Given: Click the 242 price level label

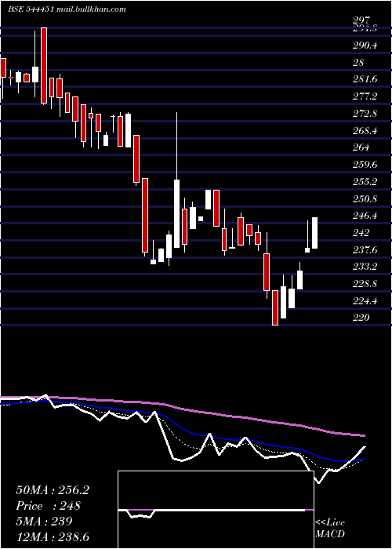Looking at the screenshot, I should click(361, 233).
